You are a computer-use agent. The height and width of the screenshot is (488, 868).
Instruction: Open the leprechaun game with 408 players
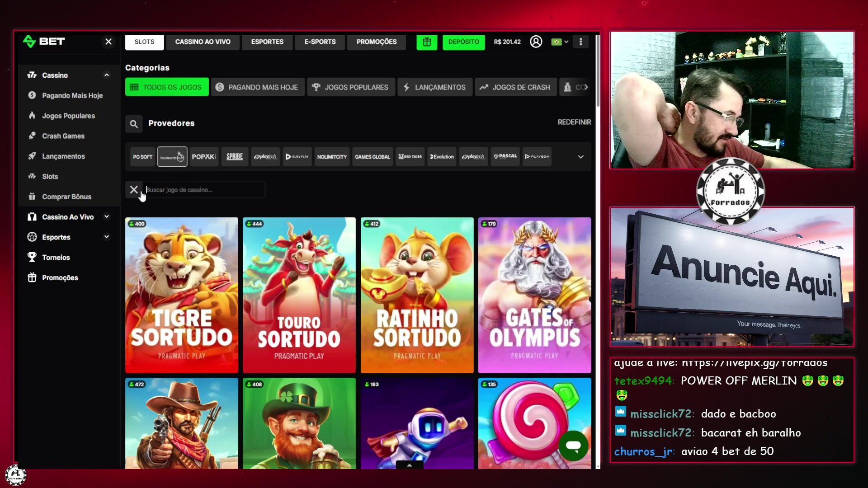[299, 423]
